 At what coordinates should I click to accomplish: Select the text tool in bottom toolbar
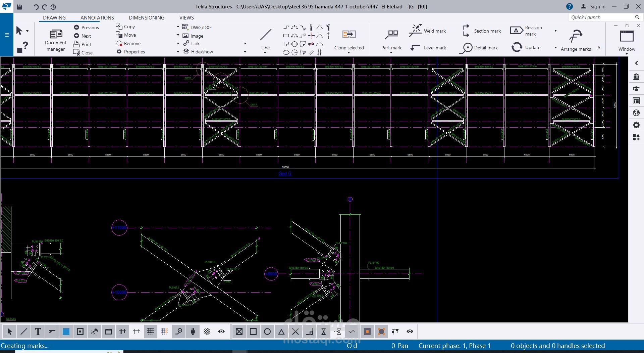click(x=38, y=332)
